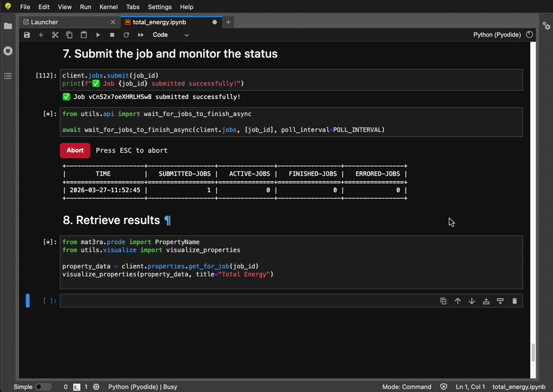Open the running terminals and kernels sidebar
Image resolution: width=553 pixels, height=392 pixels.
tap(8, 50)
